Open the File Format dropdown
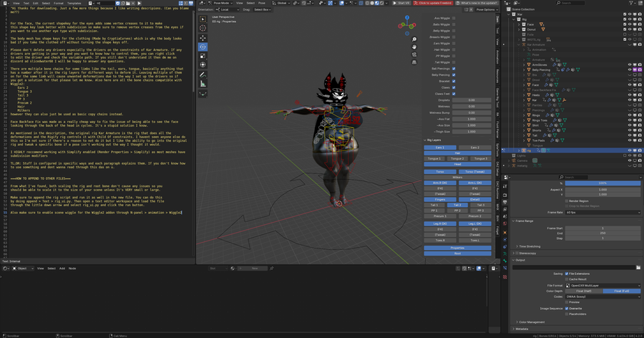The height and width of the screenshot is (338, 644). pos(601,286)
